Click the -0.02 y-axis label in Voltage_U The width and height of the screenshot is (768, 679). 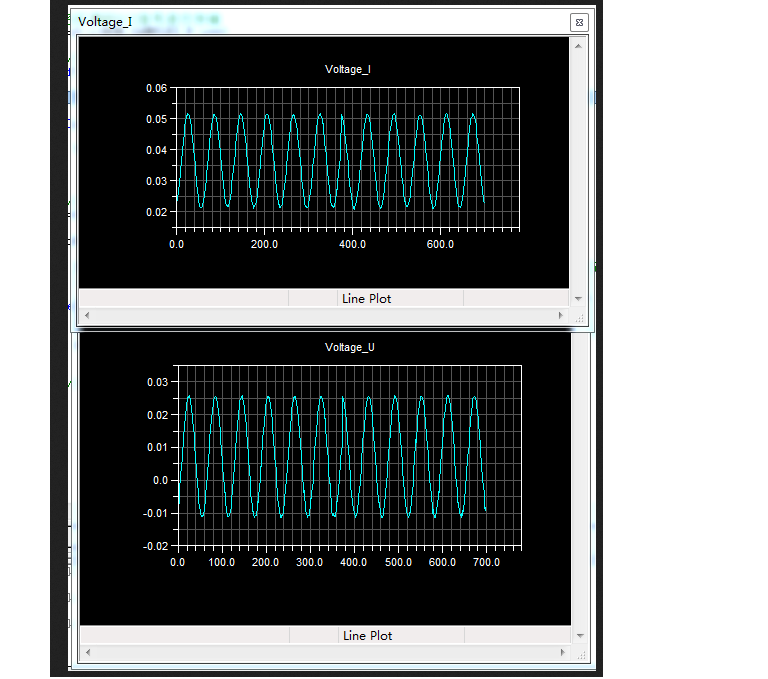click(x=155, y=546)
